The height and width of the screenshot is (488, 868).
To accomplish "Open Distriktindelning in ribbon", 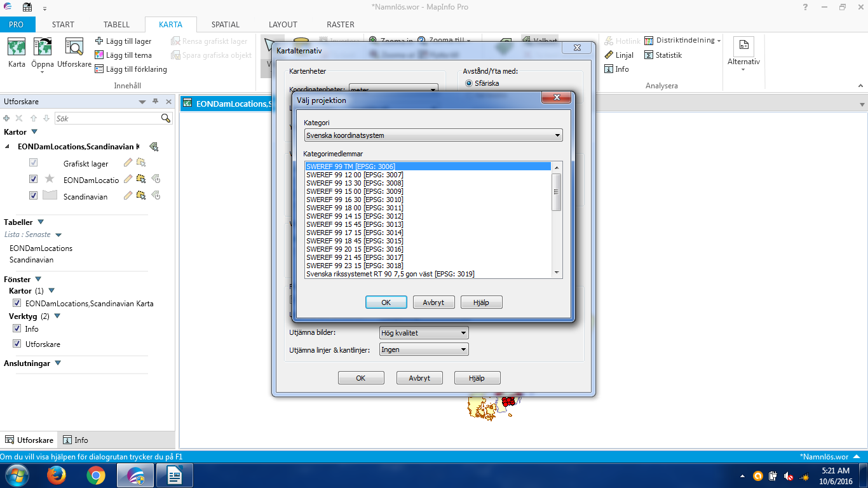I will click(682, 41).
